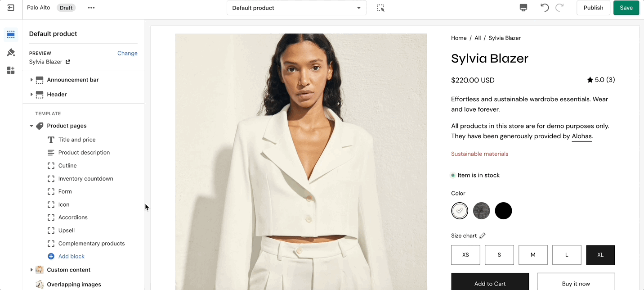The image size is (644, 290).
Task: Select the Inventory countdown block
Action: click(85, 179)
